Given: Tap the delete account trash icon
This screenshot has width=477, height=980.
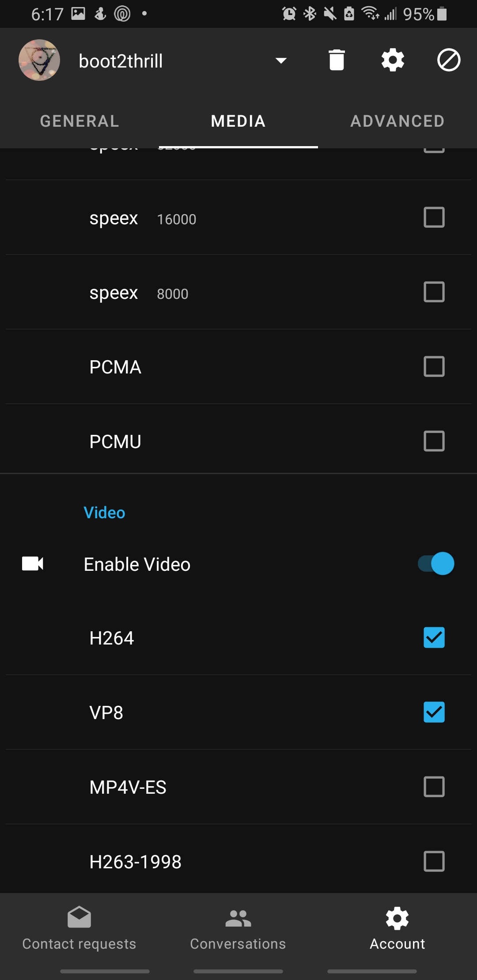Looking at the screenshot, I should pos(337,60).
